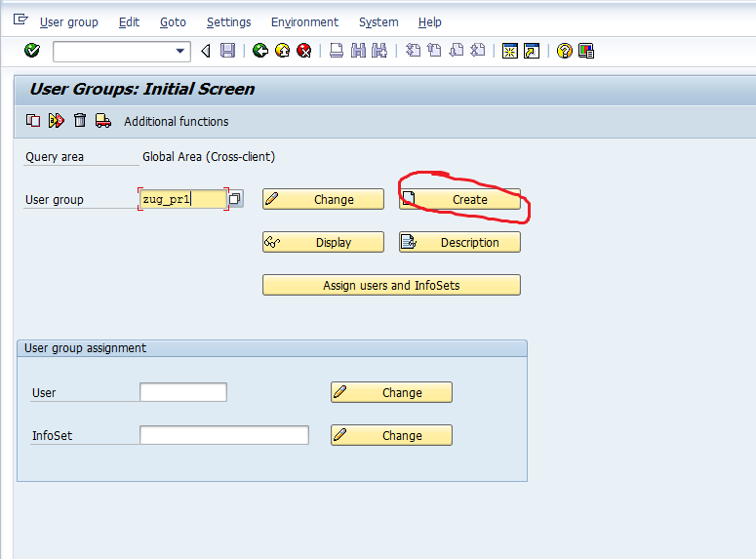
Task: Click the Description button
Action: tap(460, 242)
